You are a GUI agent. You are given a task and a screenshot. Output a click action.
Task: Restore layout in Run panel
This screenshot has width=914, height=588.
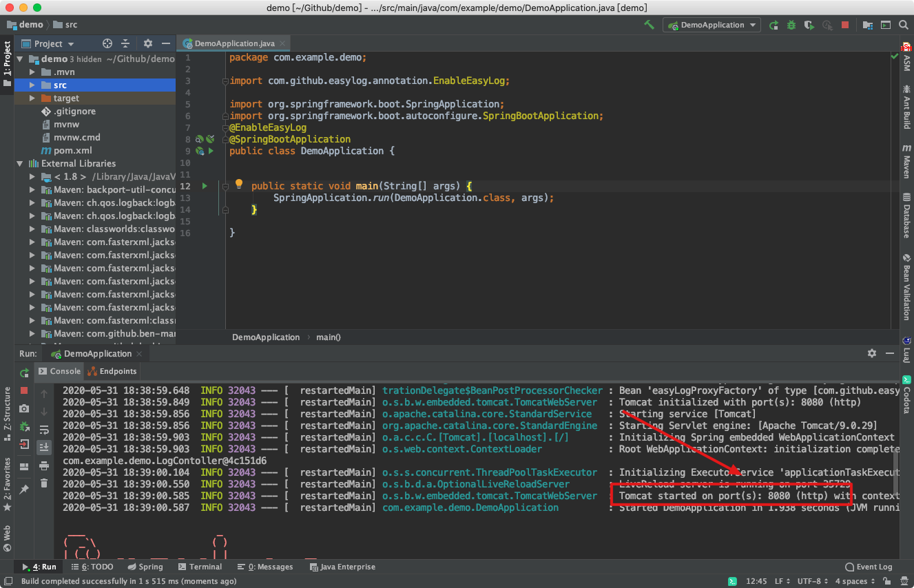pos(24,466)
